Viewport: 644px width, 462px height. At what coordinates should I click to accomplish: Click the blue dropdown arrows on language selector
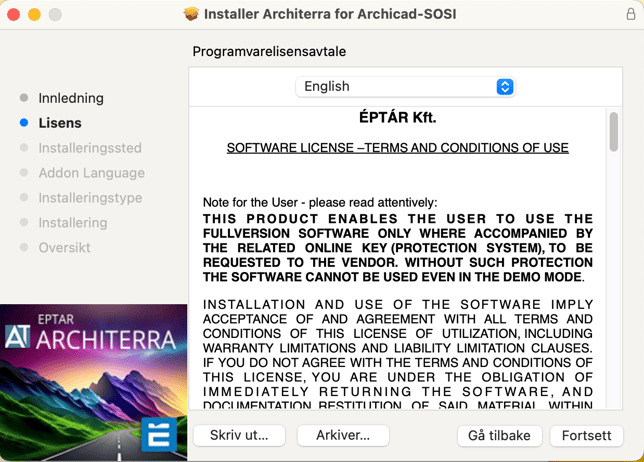point(505,87)
